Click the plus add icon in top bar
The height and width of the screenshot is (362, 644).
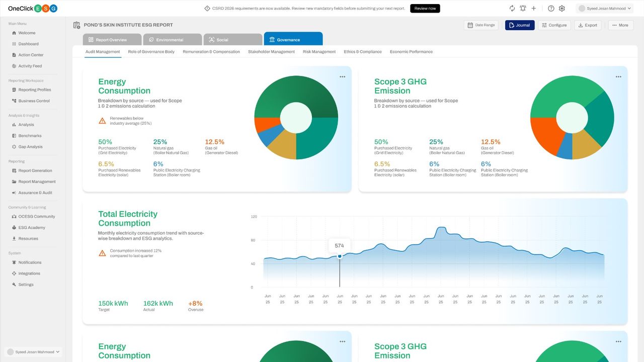pyautogui.click(x=534, y=9)
